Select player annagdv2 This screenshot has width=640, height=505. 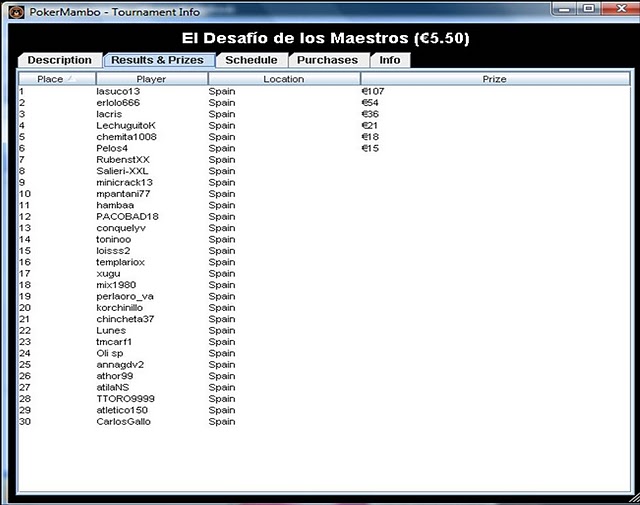click(x=120, y=365)
